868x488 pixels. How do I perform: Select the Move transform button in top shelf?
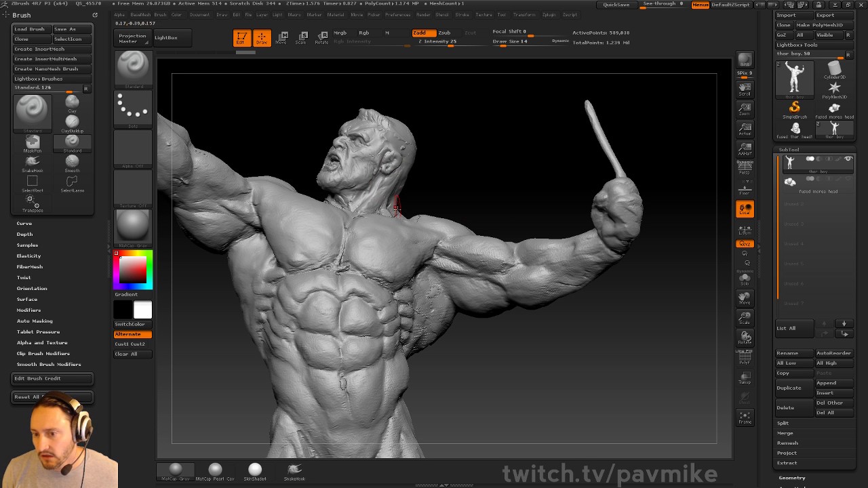click(x=281, y=38)
